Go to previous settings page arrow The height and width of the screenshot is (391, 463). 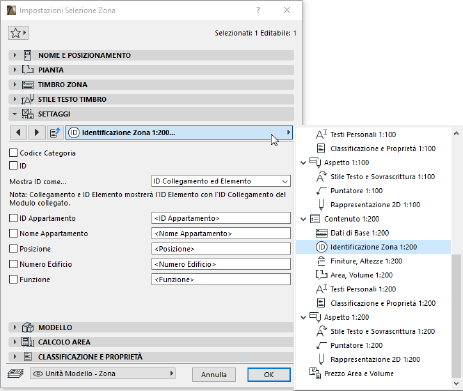(18, 133)
